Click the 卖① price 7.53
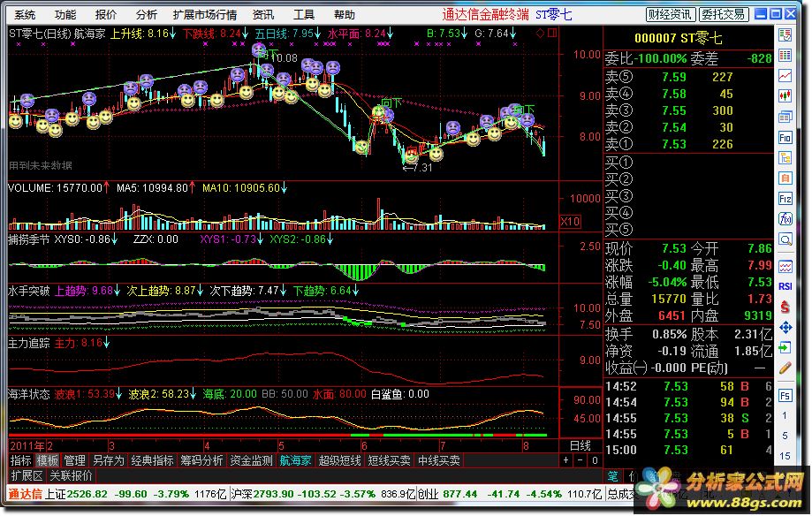This screenshot has height=516, width=812. coord(674,144)
